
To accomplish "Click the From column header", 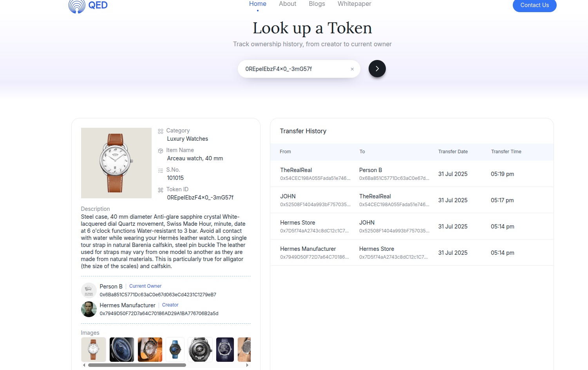I will [x=285, y=152].
